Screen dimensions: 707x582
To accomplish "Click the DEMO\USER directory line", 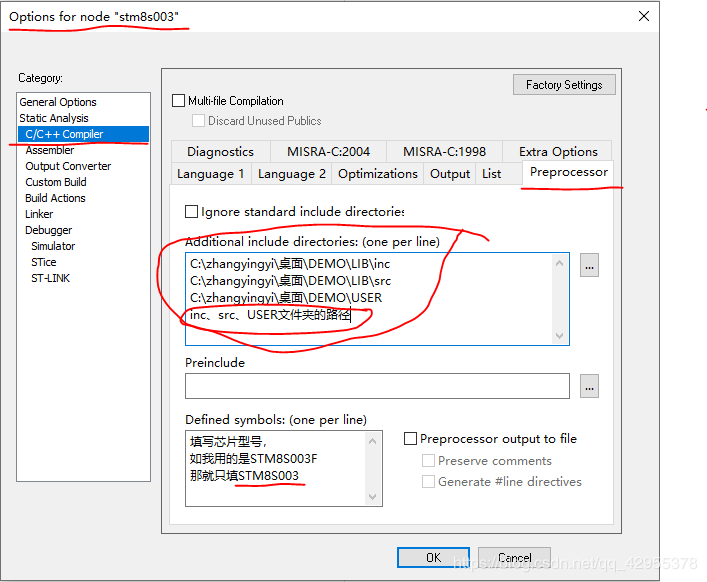I will pyautogui.click(x=286, y=298).
